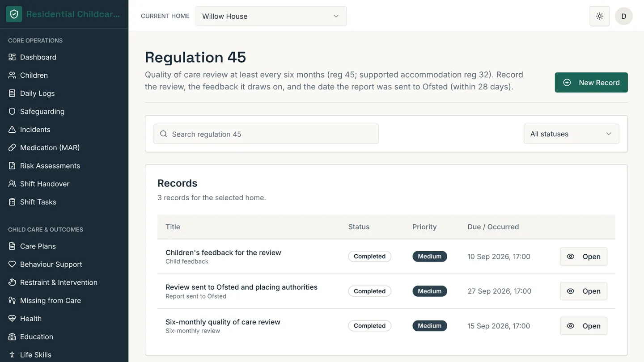Toggle light/dark theme sun button
The image size is (644, 362).
pyautogui.click(x=600, y=16)
